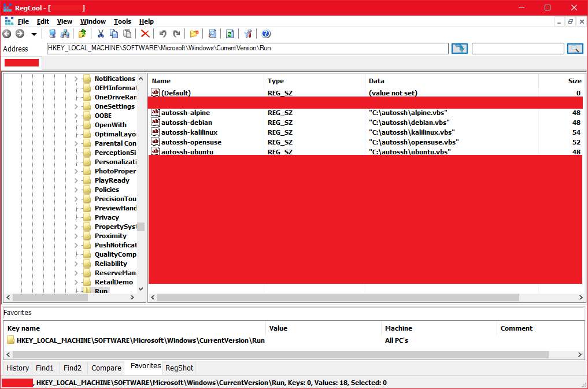The width and height of the screenshot is (588, 389).
Task: Click the values list horizontal scrollbar
Action: coord(338,297)
